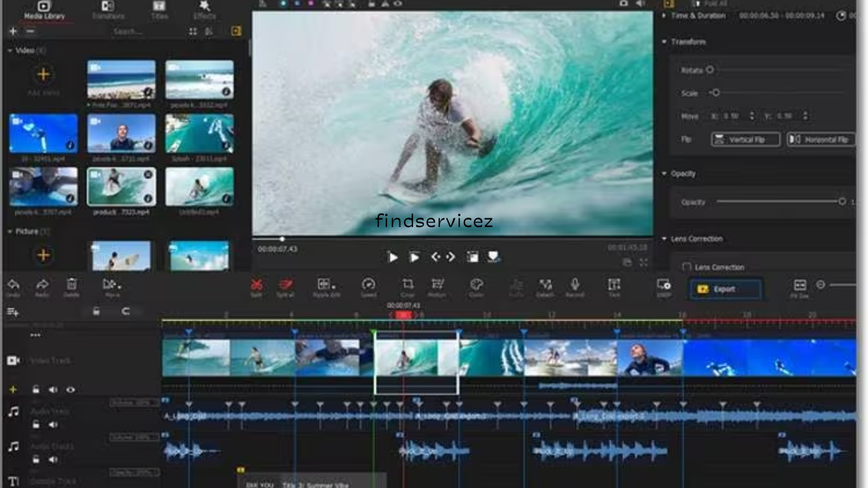Click the Export button
Screen dimensions: 868x488
[726, 289]
